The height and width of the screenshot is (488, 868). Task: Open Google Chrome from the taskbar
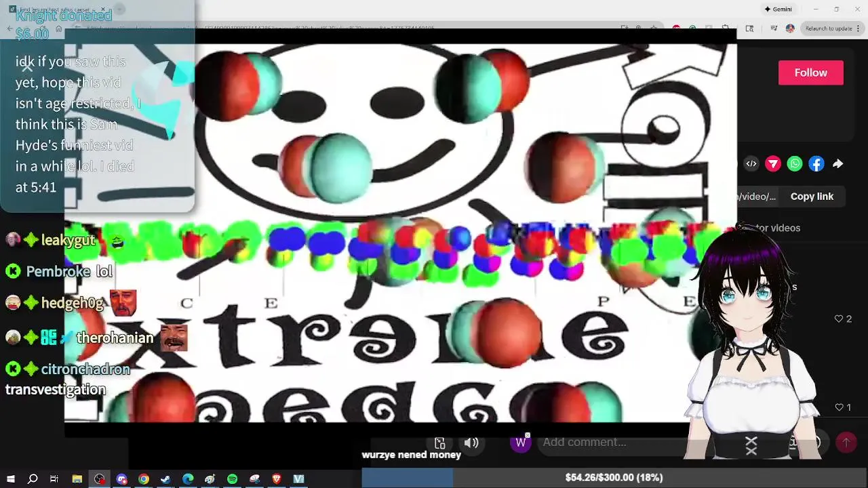tap(144, 479)
